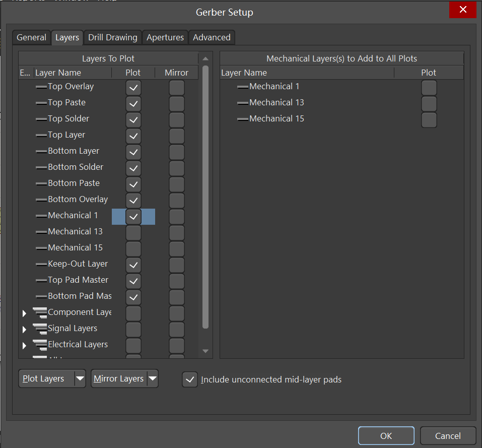Cancel the Gerber Setup dialog
Screen dimensions: 482x448
point(448,436)
